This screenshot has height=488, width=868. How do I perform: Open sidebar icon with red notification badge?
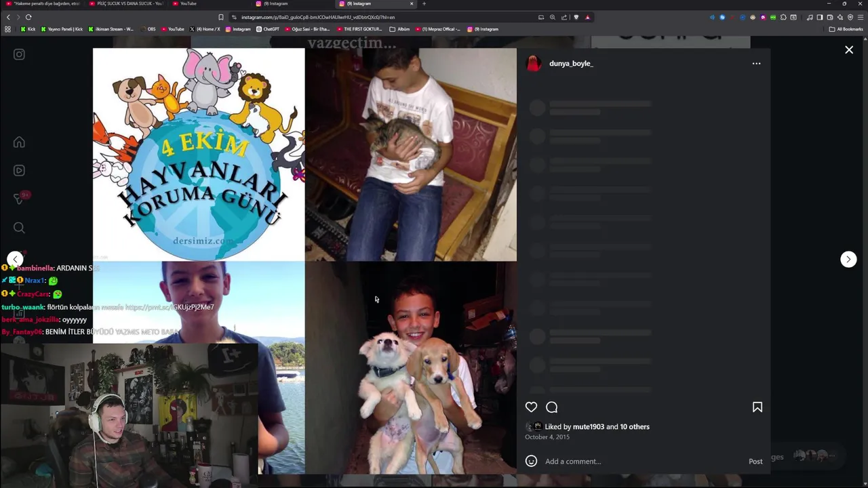coord(20,199)
